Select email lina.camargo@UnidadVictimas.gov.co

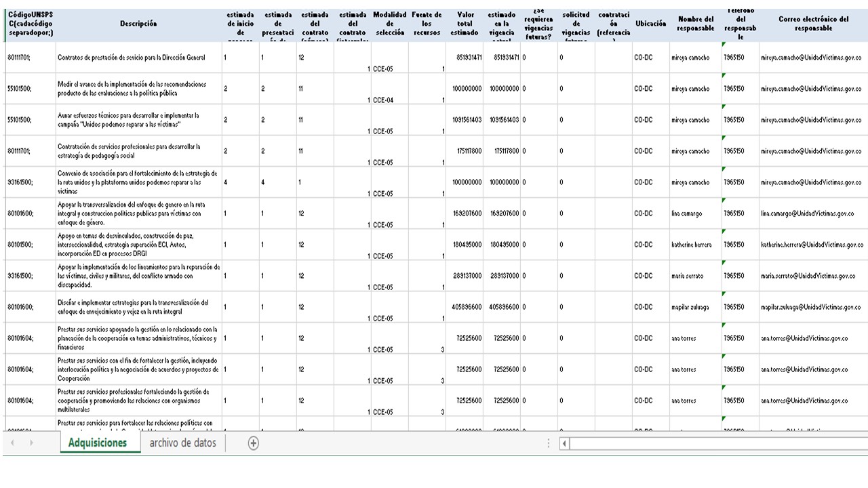point(813,213)
